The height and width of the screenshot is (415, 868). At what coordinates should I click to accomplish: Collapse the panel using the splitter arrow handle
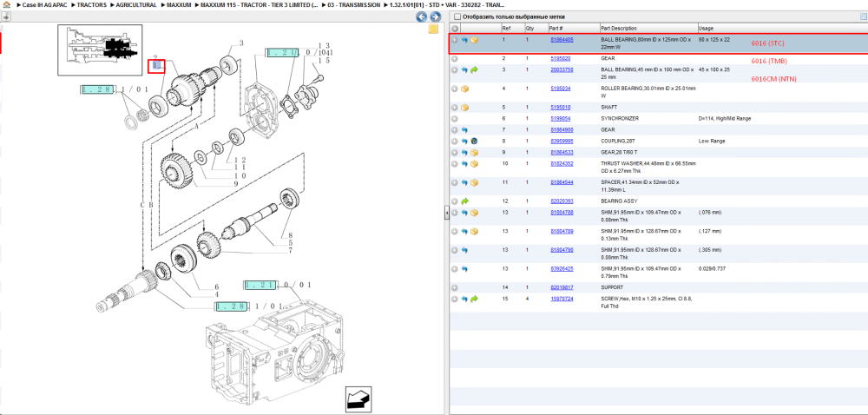click(x=446, y=214)
